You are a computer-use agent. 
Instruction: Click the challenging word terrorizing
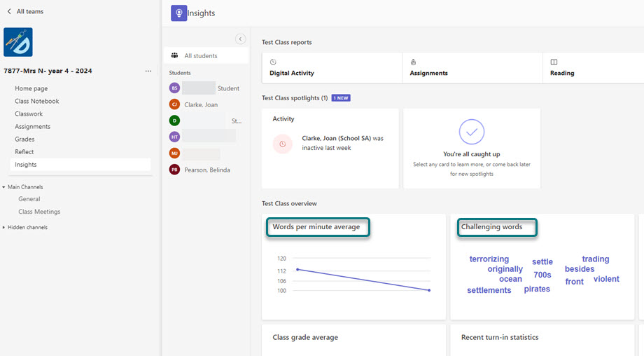(x=489, y=259)
